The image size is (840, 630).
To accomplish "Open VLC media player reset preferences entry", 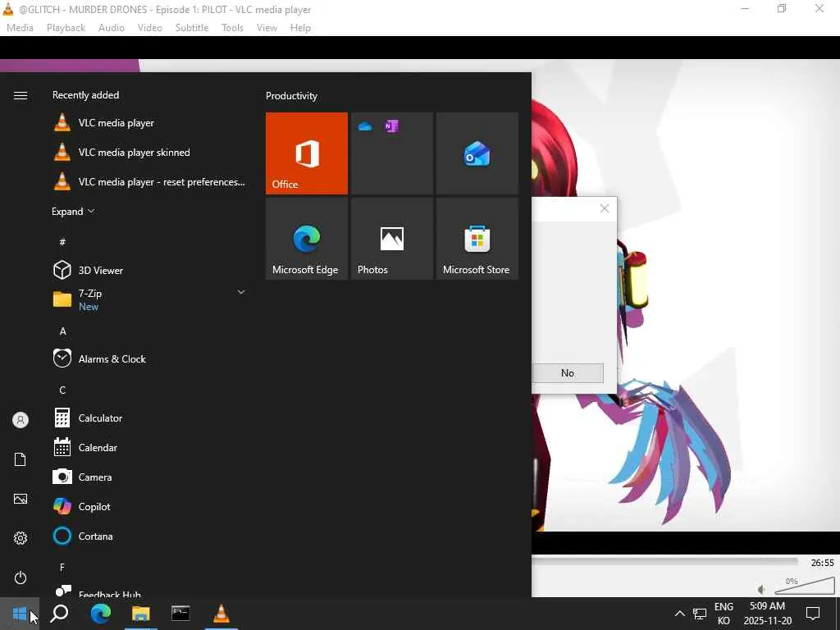I will coord(150,181).
